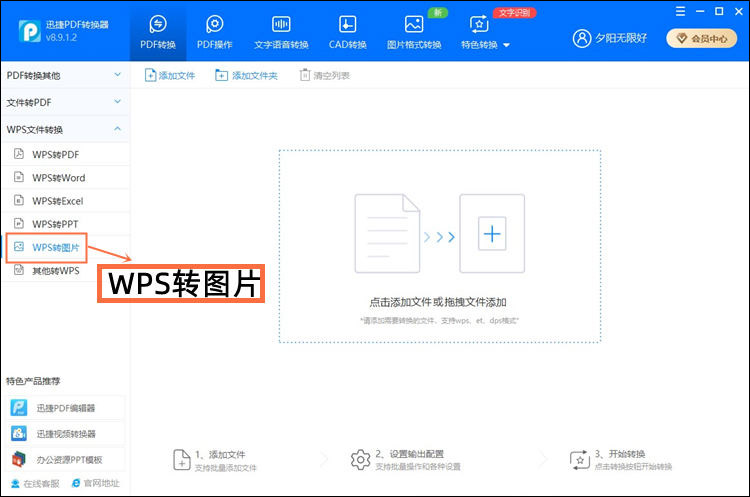Image resolution: width=750 pixels, height=497 pixels.
Task: Open the 文字语音转换 tab
Action: [281, 33]
